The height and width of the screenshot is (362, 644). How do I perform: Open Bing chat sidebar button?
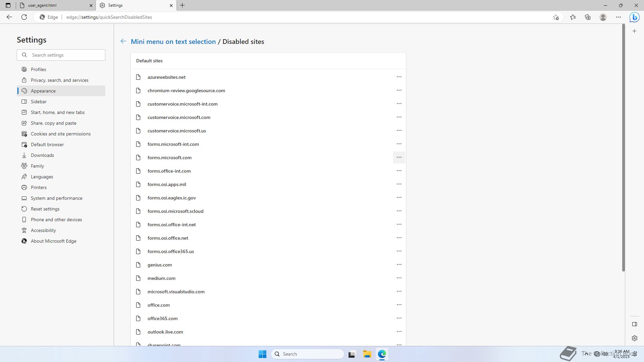634,17
